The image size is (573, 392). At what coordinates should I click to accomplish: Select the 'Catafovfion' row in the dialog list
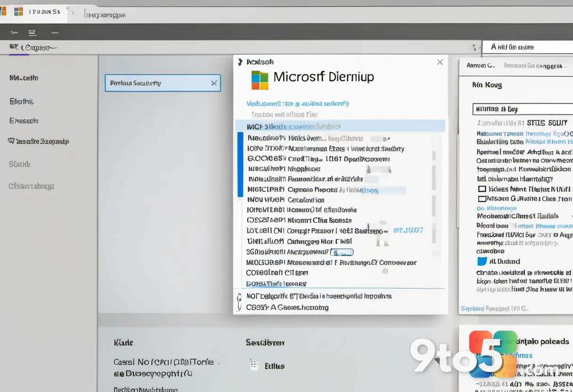pyautogui.click(x=306, y=200)
